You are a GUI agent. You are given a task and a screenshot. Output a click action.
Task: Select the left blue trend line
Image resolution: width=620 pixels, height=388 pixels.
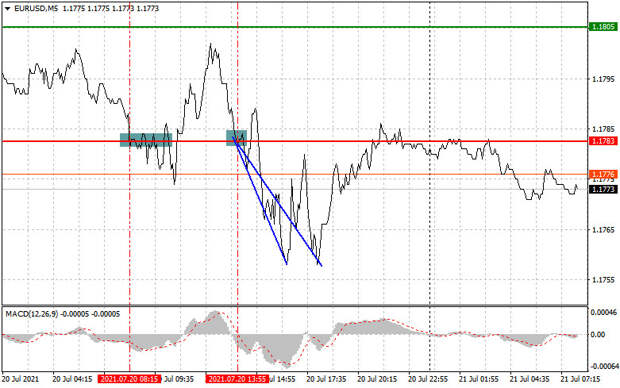tap(260, 201)
